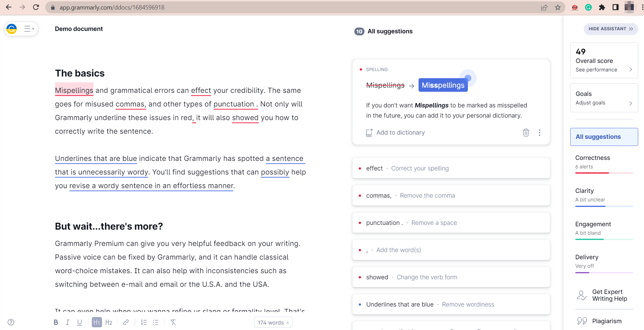Click the See performance chevron arrow
The height and width of the screenshot is (330, 644).
[631, 69]
